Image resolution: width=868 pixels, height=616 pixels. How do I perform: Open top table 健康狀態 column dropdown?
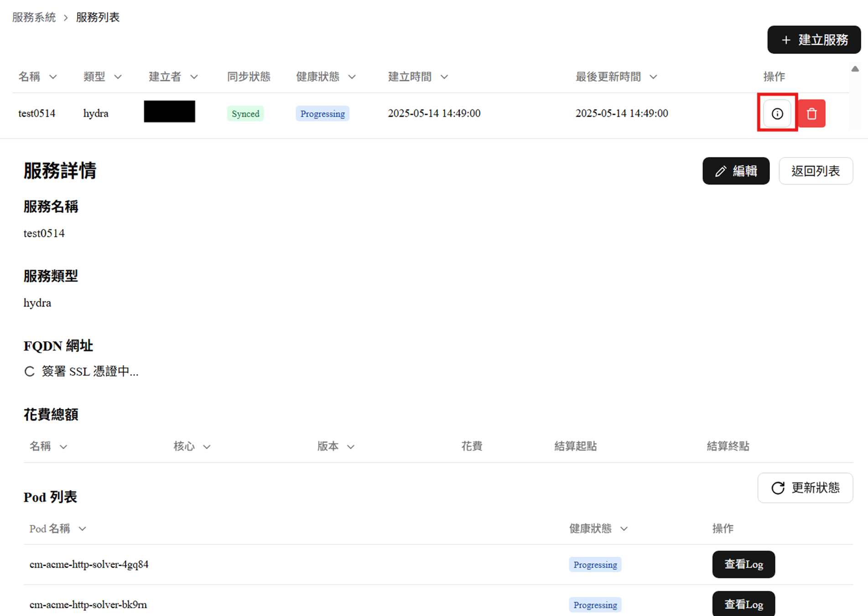[352, 77]
